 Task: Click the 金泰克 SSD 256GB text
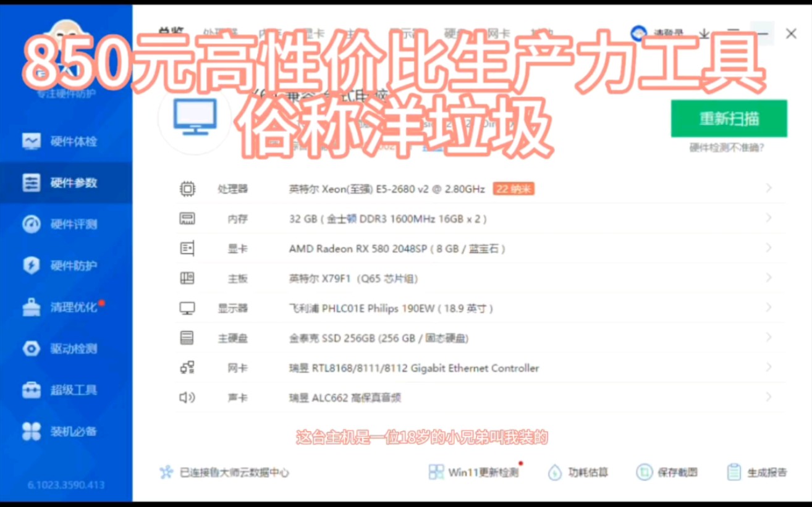tap(379, 338)
